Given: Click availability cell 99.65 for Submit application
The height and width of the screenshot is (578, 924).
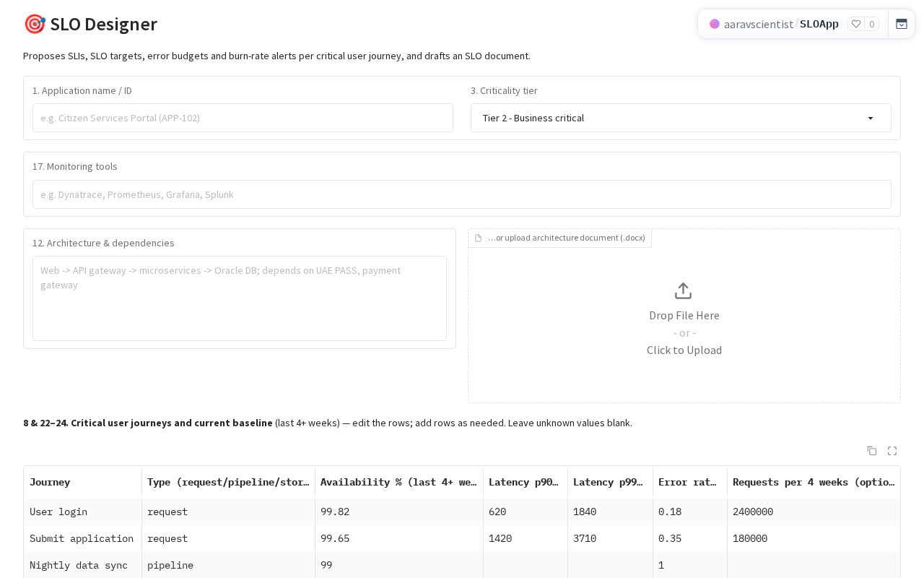Looking at the screenshot, I should pos(399,538).
